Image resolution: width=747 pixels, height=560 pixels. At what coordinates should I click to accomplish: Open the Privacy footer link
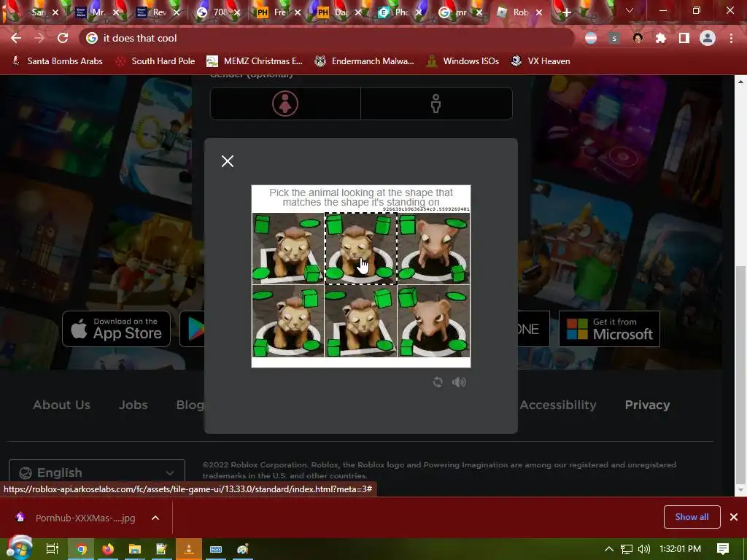click(x=647, y=405)
